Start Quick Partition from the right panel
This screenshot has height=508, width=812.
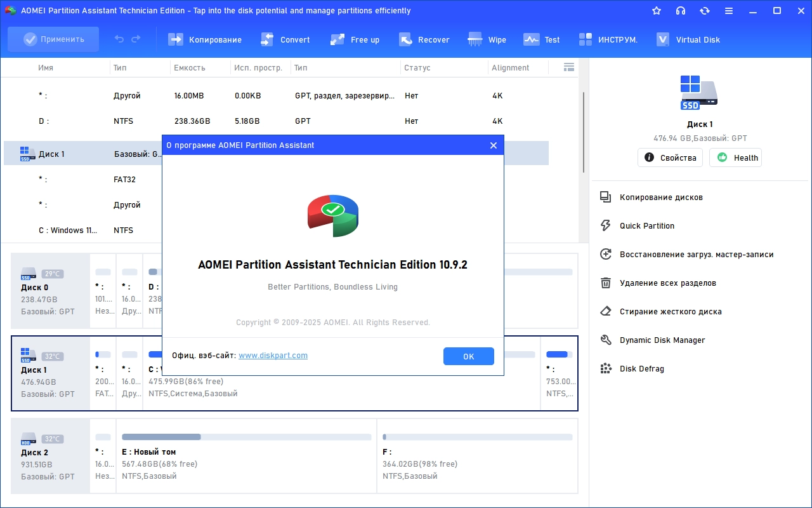click(x=638, y=226)
